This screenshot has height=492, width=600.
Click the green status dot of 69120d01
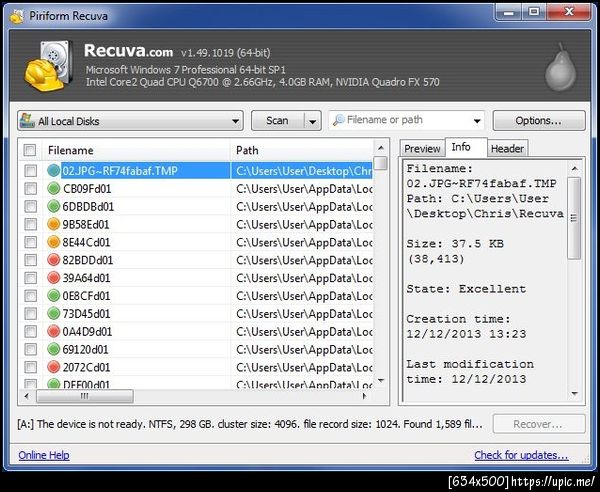tap(54, 349)
